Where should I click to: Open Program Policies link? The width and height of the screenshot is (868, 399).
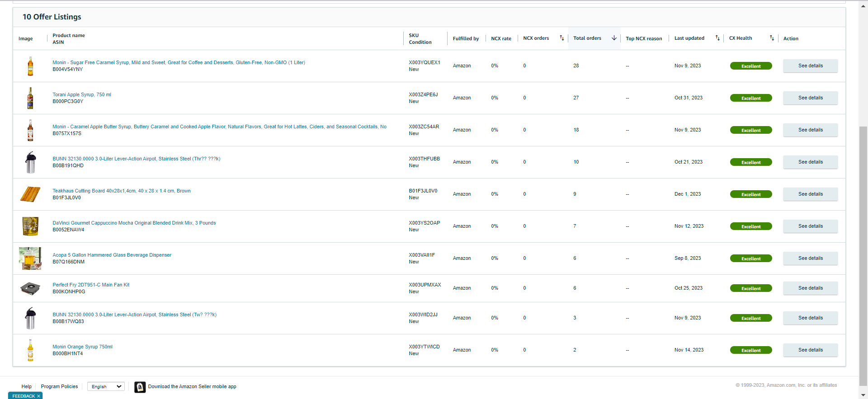59,386
